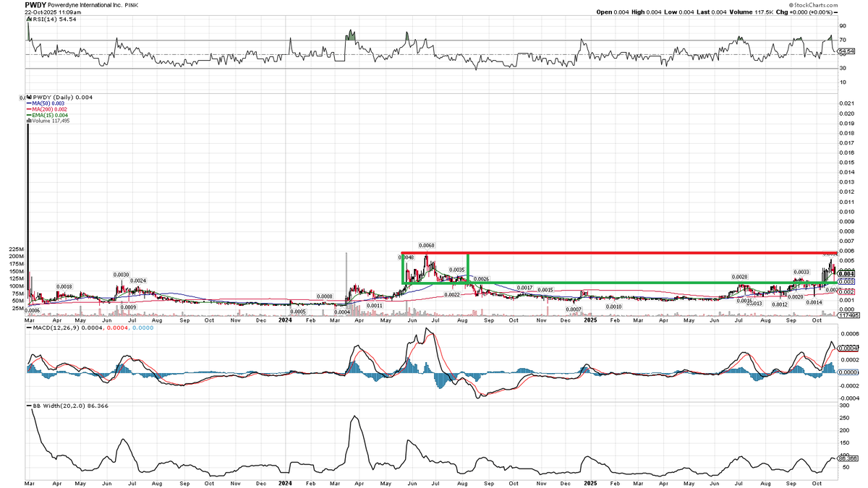Click the 0.0008 price label near February 2024
The image size is (868, 488).
tap(324, 296)
